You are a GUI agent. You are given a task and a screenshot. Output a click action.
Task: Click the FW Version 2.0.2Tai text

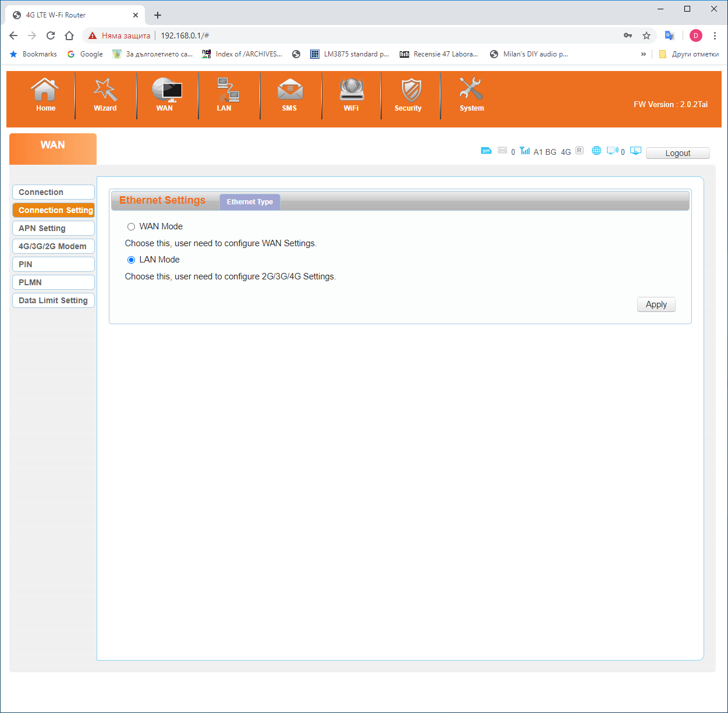tap(670, 105)
